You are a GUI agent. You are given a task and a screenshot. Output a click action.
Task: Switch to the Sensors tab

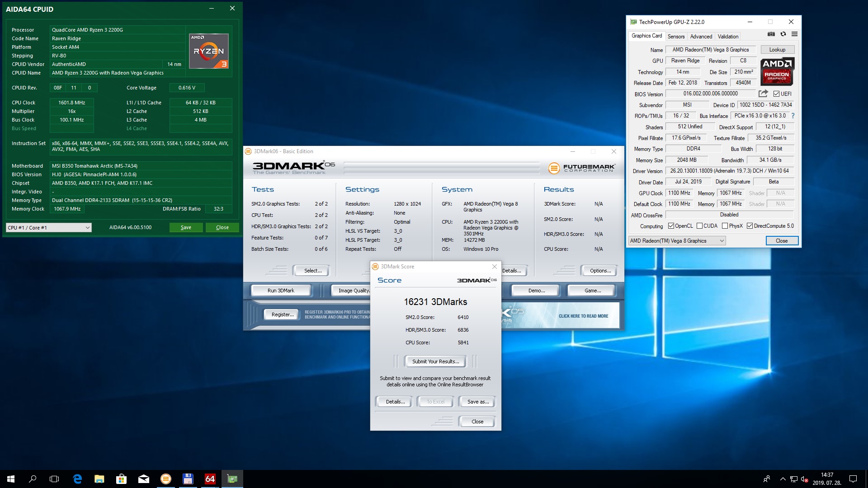676,37
